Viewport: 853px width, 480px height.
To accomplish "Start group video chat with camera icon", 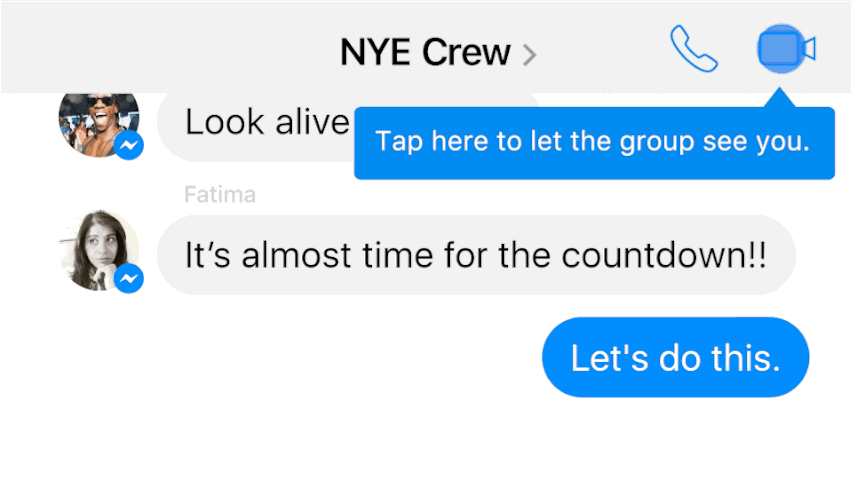I will tap(787, 49).
